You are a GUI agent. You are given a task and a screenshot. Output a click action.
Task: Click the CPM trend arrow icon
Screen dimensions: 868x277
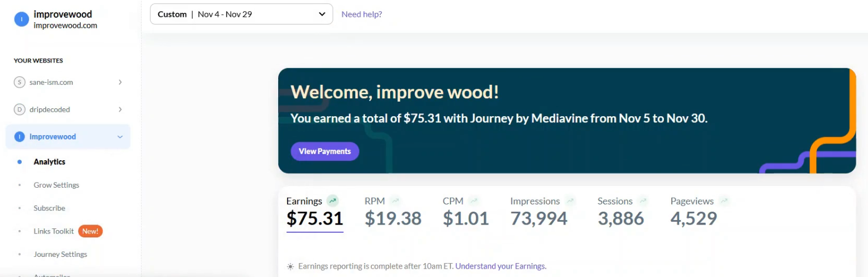click(473, 200)
